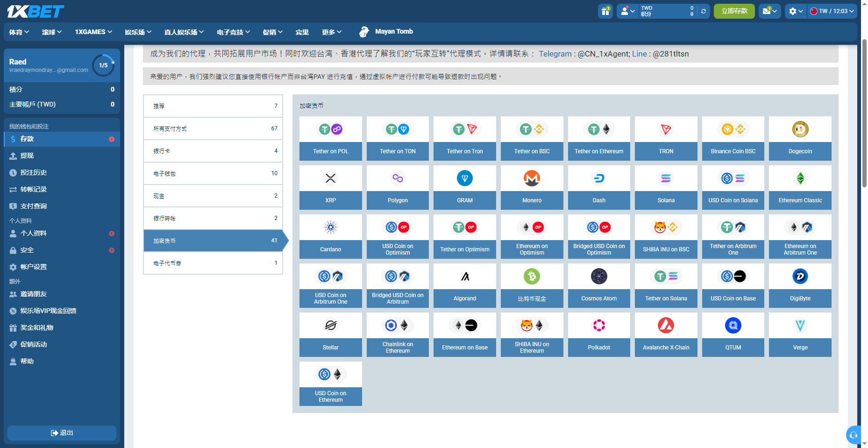Viewport: 868px width, 448px height.
Task: Switch to 电子钱包 e-wallet category
Action: pos(213,173)
